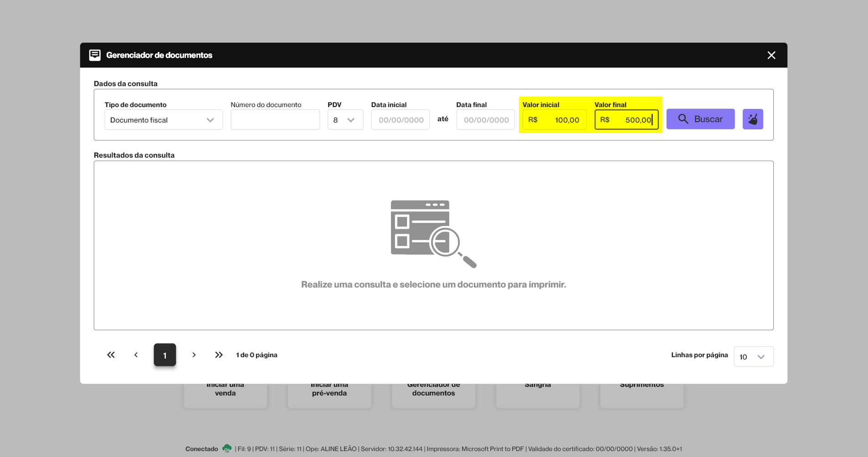This screenshot has height=457, width=868.
Task: Close the Gerenciador de documentos dialog
Action: click(x=771, y=55)
